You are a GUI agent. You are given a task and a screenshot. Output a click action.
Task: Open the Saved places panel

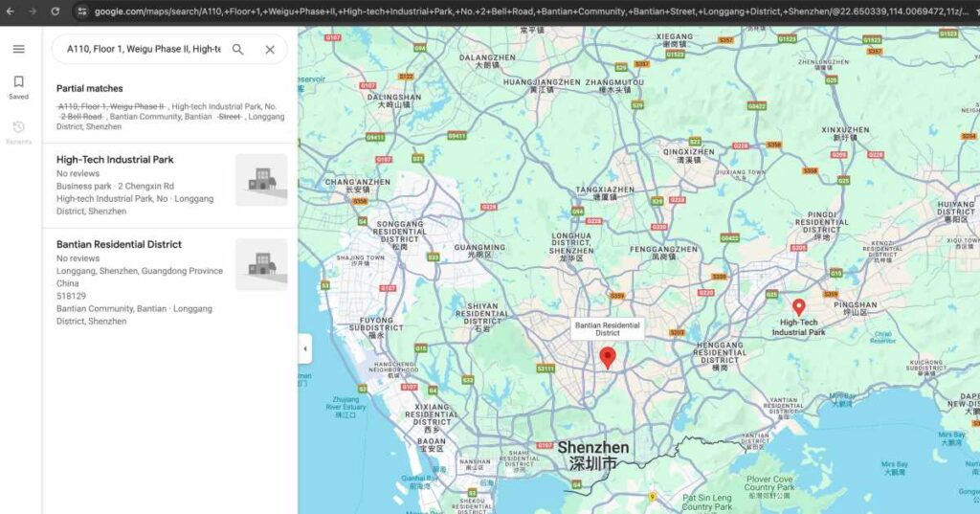19,87
